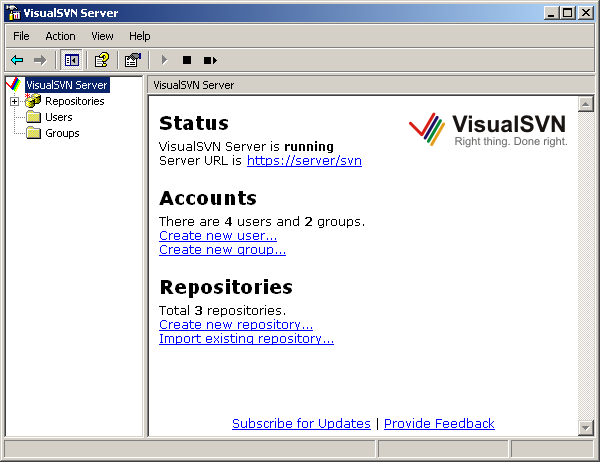Click 'There are 4 users and 2 groups.' text
The width and height of the screenshot is (600, 462).
pos(262,222)
